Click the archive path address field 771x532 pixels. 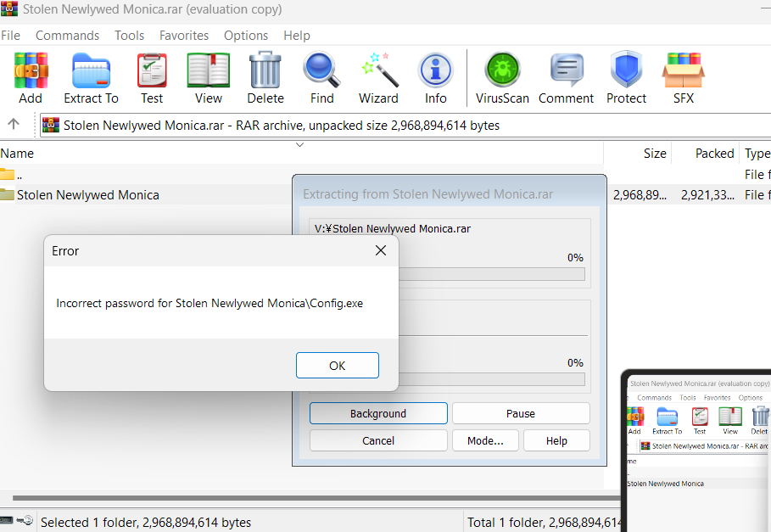click(405, 126)
